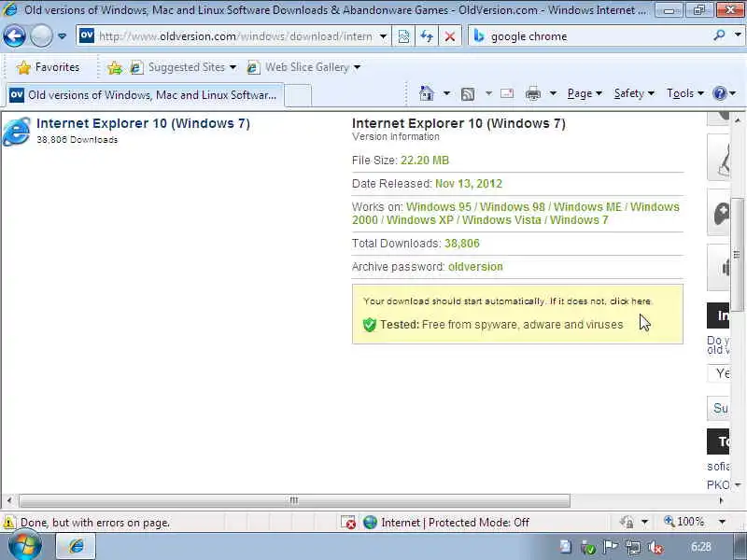Click the Internet Explorer 10 (Windows 7) heading link

click(x=143, y=123)
